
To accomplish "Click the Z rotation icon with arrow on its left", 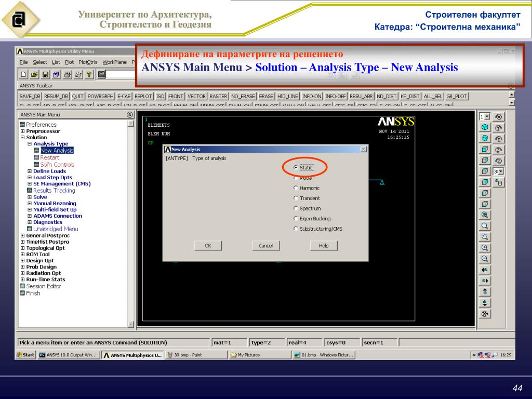I will pos(498,161).
